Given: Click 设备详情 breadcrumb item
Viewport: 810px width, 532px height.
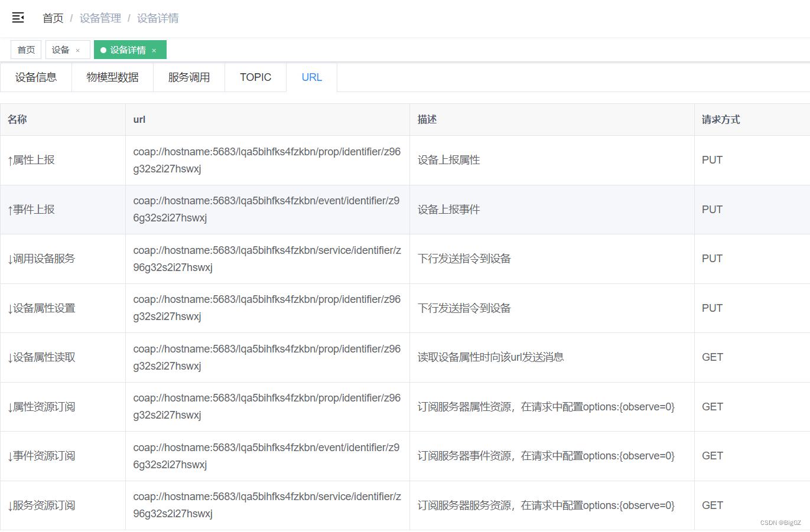Looking at the screenshot, I should tap(158, 18).
